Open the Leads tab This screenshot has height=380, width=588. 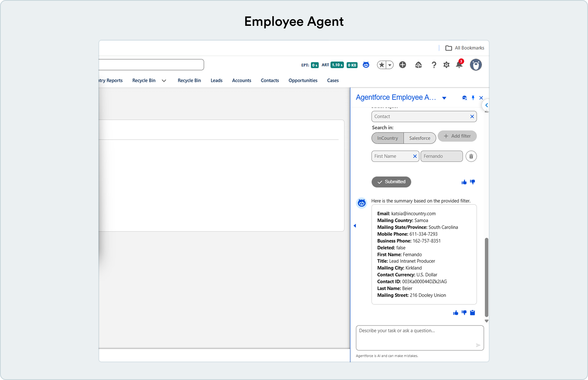point(216,80)
